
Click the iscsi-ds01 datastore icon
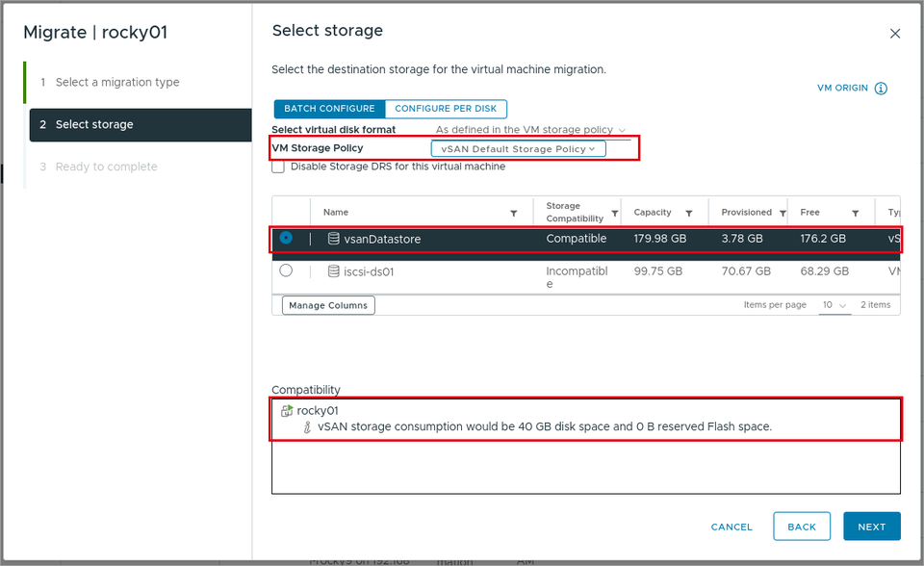334,271
